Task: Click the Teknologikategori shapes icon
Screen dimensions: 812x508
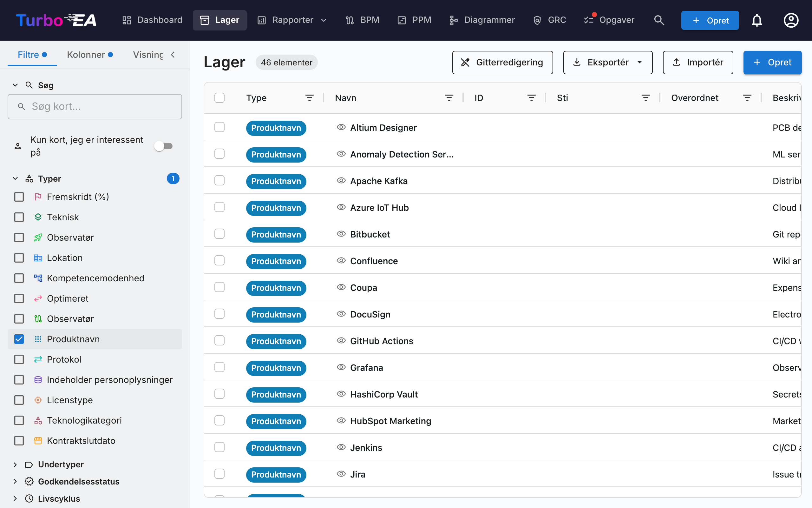Action: 38,420
